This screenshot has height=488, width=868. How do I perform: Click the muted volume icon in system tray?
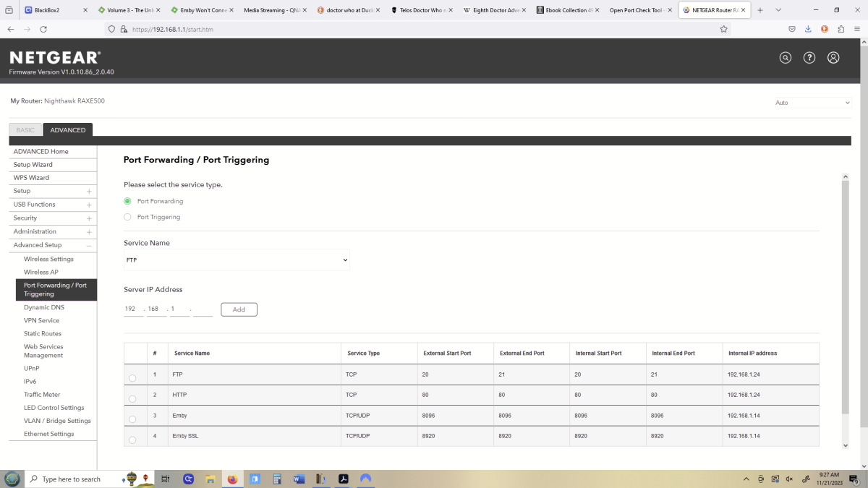click(789, 479)
